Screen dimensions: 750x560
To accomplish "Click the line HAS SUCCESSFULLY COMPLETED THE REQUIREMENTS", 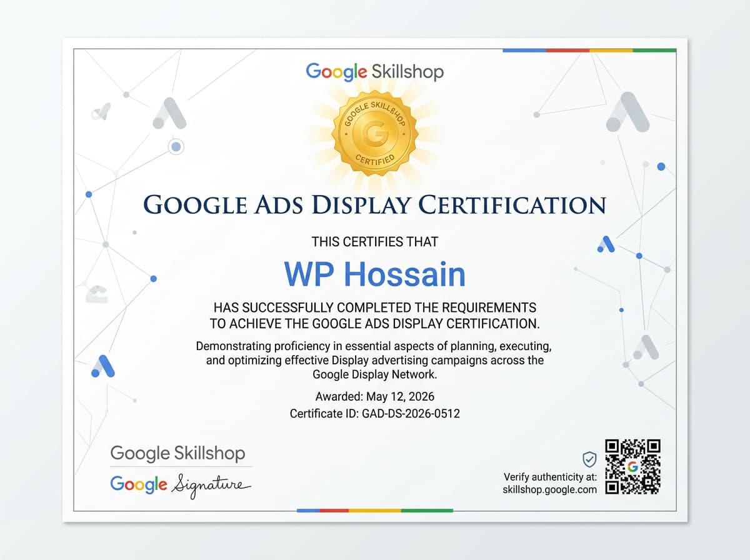I will 374,307.
